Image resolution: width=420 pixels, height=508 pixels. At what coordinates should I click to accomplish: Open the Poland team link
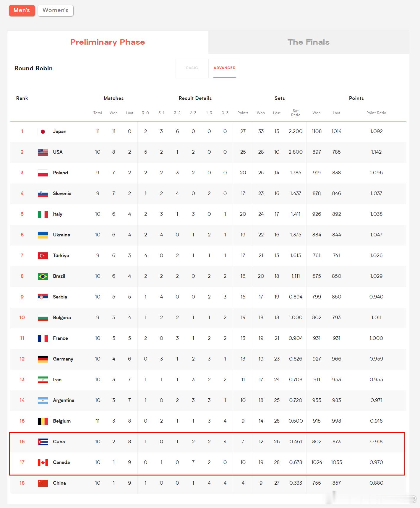(61, 173)
